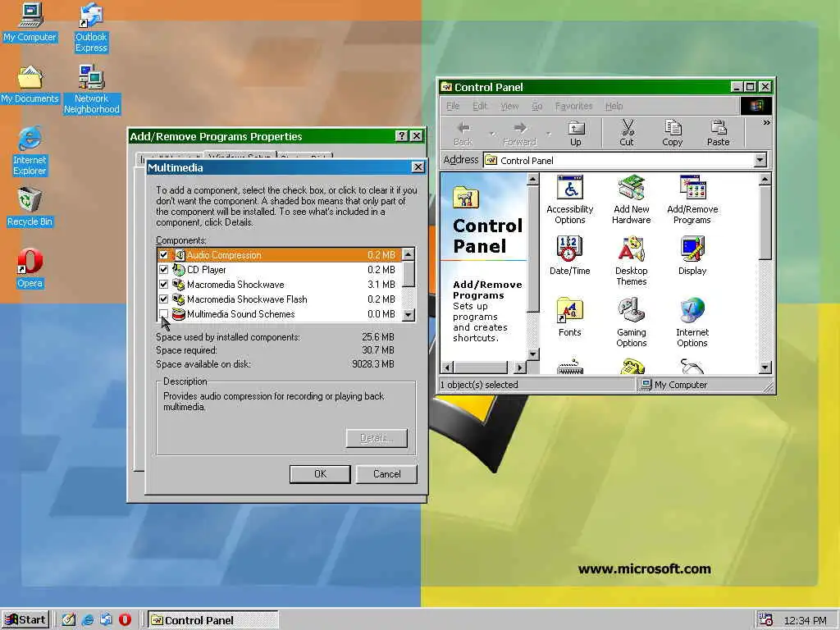The image size is (840, 630).
Task: Click Show Desktop in Quick Launch
Action: tap(69, 620)
